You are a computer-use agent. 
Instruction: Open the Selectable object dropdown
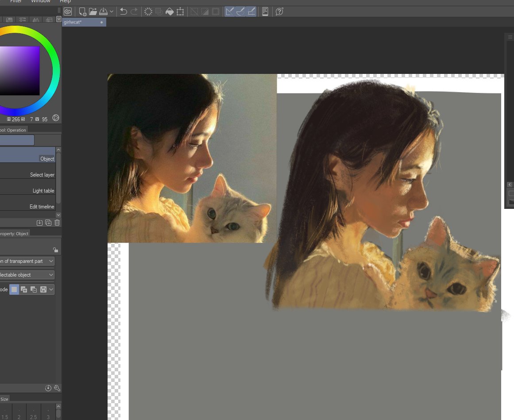pyautogui.click(x=27, y=275)
